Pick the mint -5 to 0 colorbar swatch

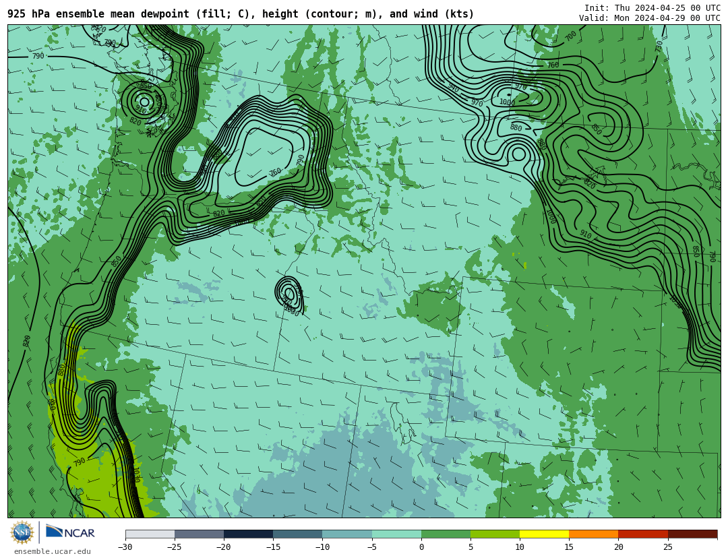coord(396,534)
